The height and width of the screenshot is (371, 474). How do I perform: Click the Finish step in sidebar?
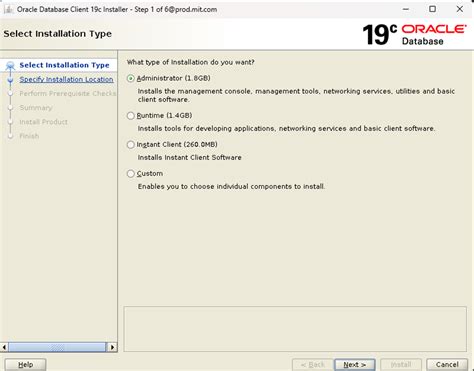(x=29, y=136)
